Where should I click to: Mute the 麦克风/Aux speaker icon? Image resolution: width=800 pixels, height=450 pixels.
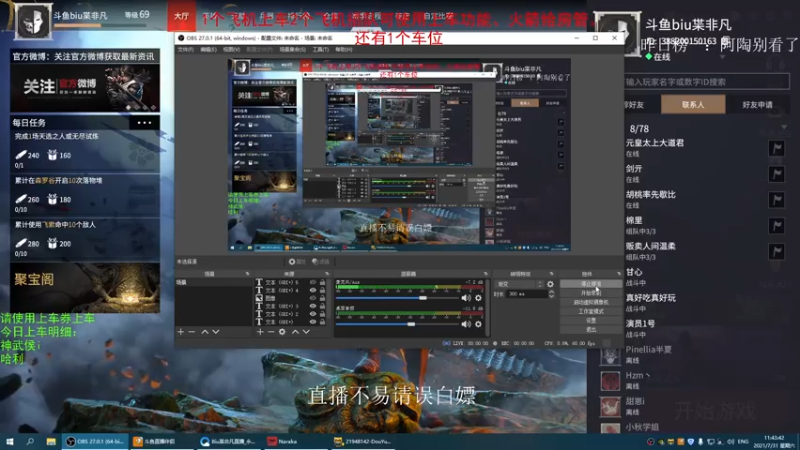coord(466,297)
